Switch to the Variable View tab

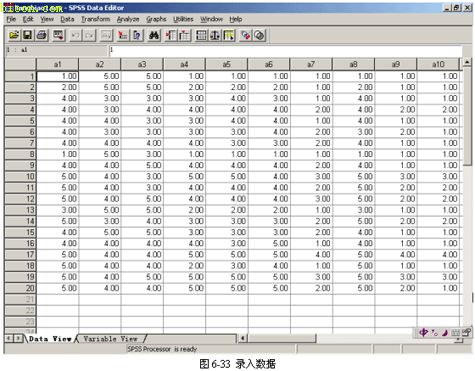coord(110,339)
